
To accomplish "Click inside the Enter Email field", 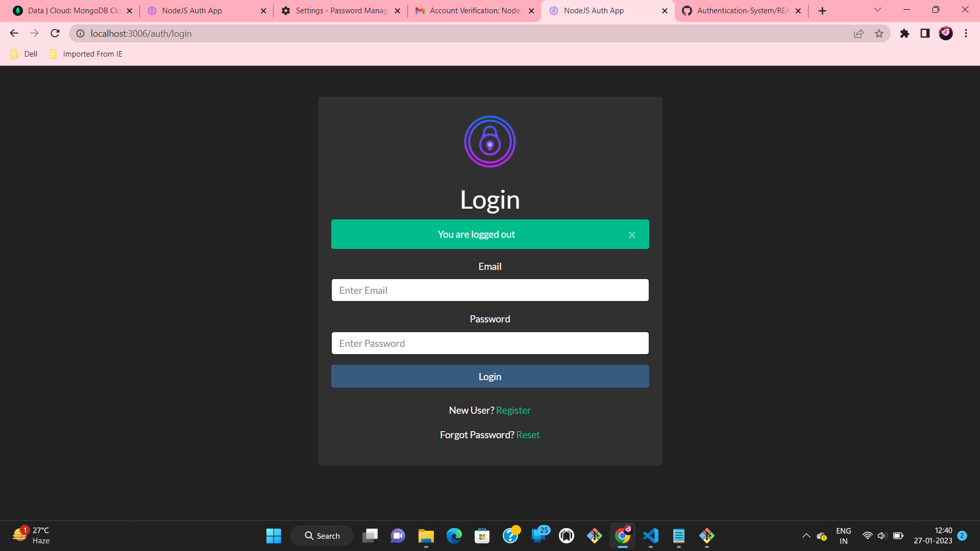I will click(x=490, y=290).
